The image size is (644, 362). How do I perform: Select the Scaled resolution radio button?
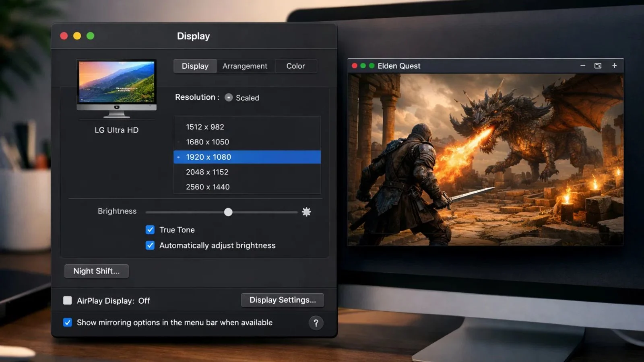(229, 98)
